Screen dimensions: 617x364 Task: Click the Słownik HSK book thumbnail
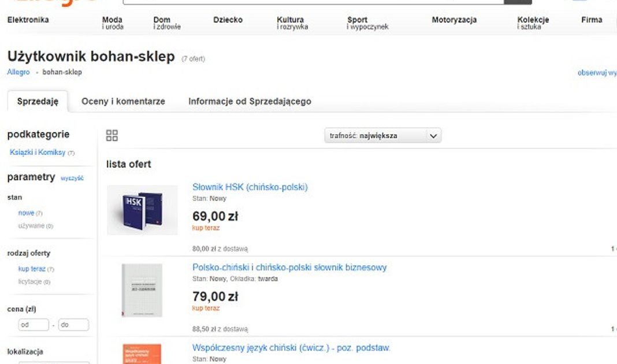(x=142, y=210)
